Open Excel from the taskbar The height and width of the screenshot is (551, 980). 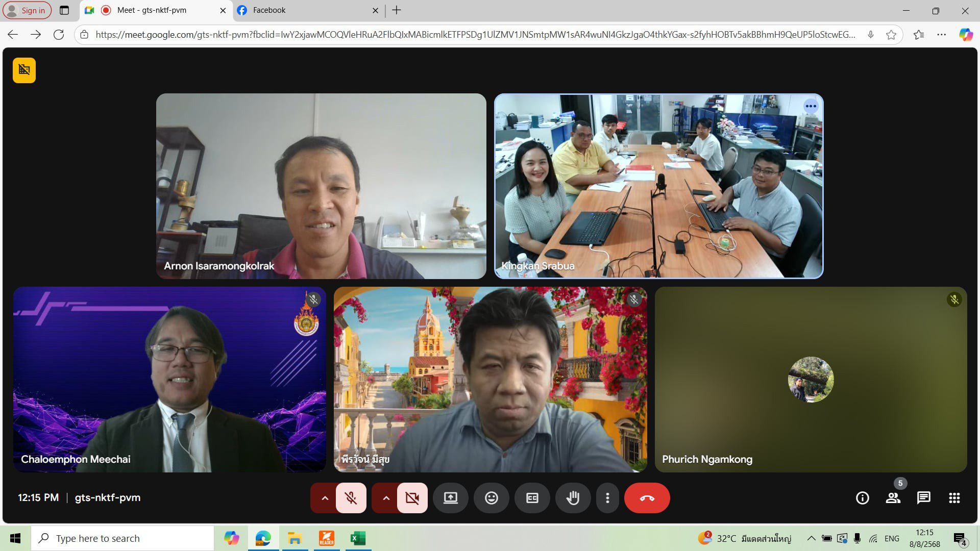coord(358,538)
